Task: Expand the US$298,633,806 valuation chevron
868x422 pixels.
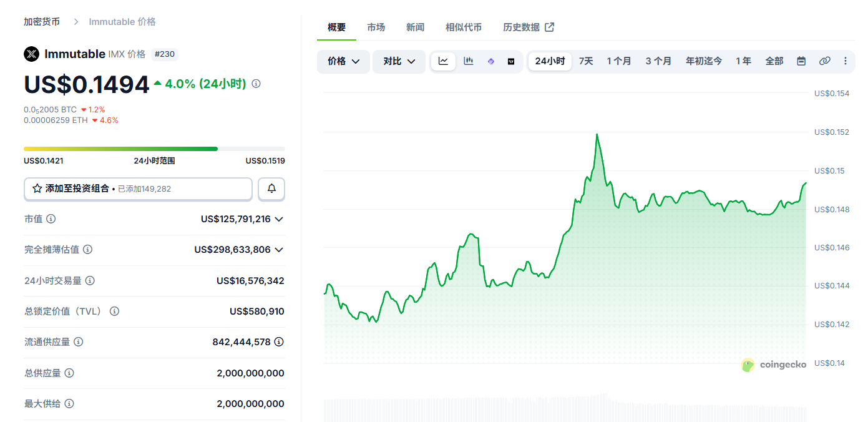Action: tap(279, 250)
